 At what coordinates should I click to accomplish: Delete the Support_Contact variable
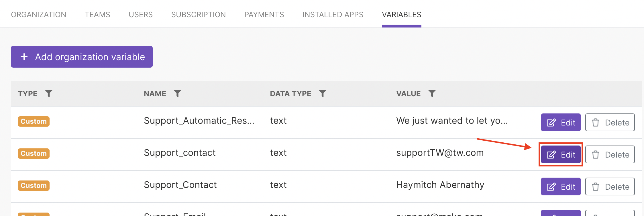click(610, 186)
